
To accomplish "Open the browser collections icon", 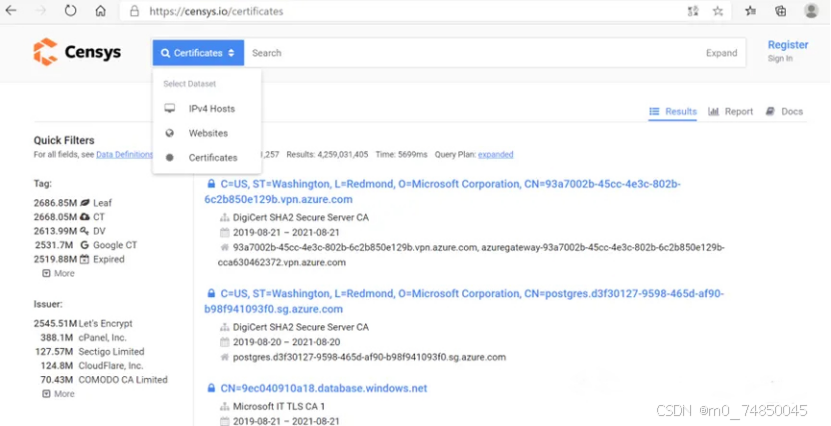I will [x=780, y=11].
